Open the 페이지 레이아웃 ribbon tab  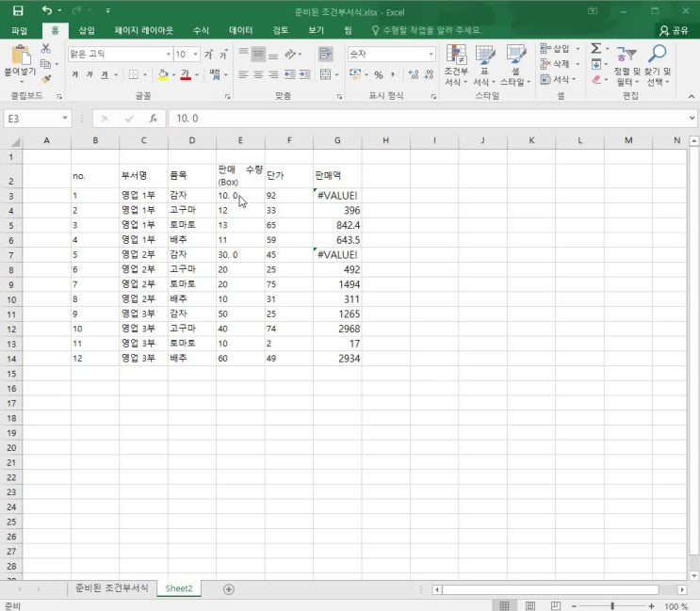[x=143, y=30]
